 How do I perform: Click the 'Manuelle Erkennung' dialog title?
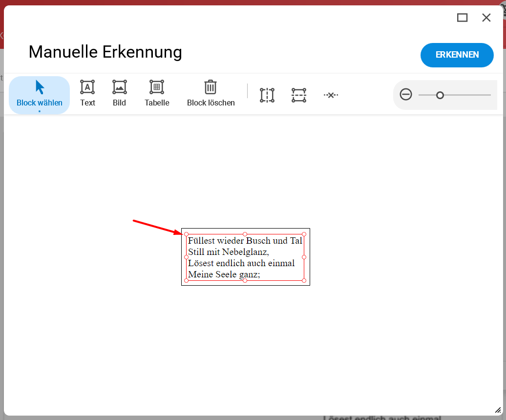105,52
